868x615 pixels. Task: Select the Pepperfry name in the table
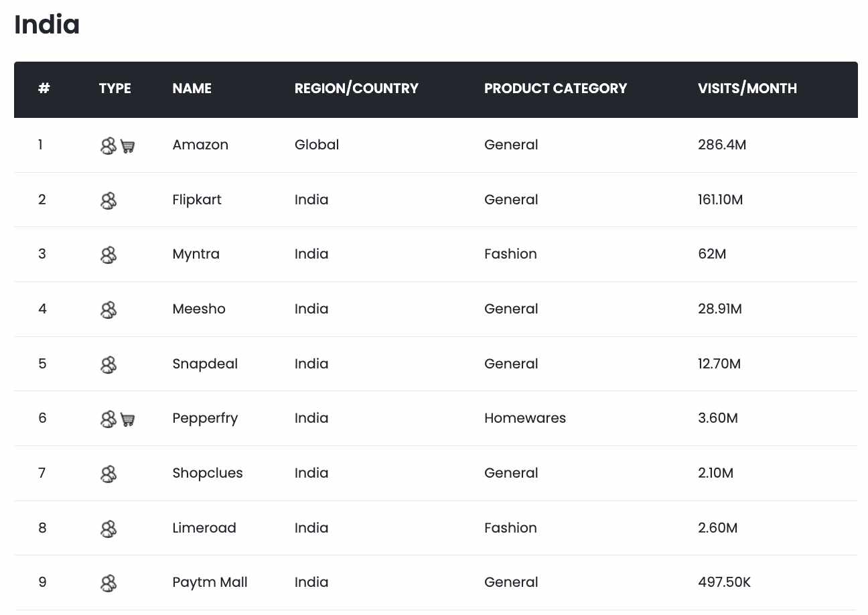pyautogui.click(x=205, y=418)
